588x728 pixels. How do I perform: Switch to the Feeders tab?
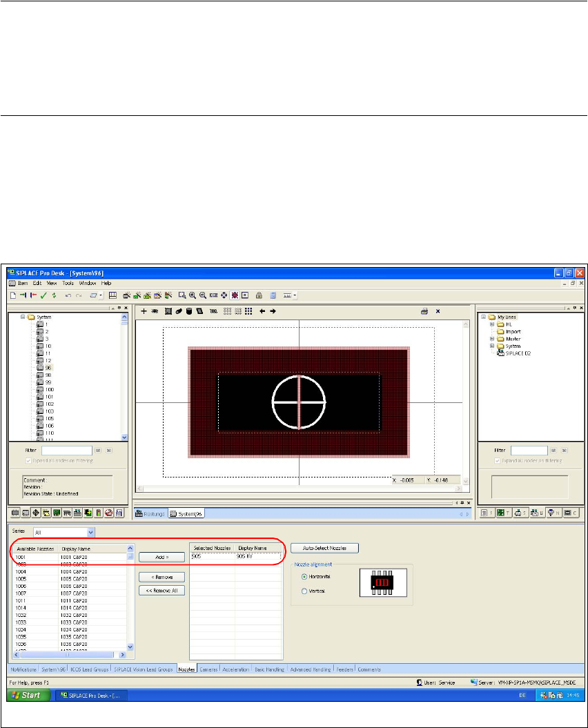click(344, 669)
